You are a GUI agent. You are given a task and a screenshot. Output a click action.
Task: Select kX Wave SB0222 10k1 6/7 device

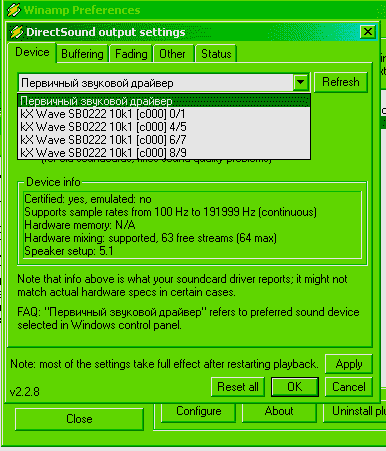click(x=164, y=140)
